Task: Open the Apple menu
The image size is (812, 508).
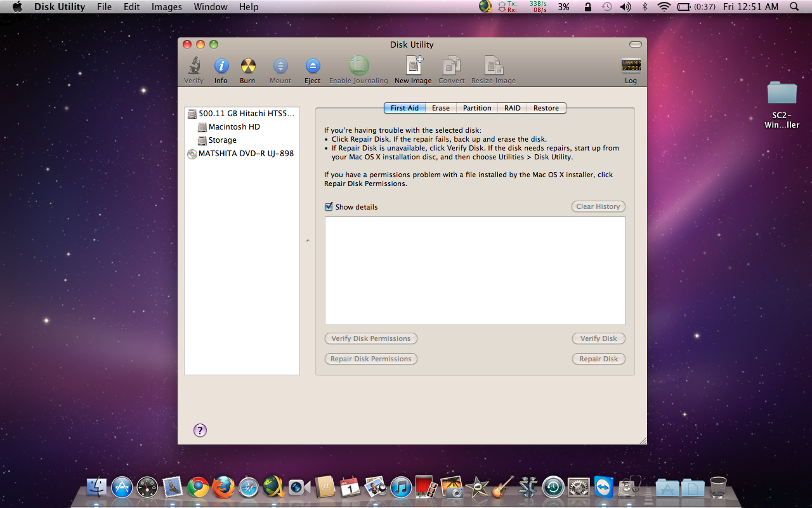Action: pyautogui.click(x=17, y=7)
